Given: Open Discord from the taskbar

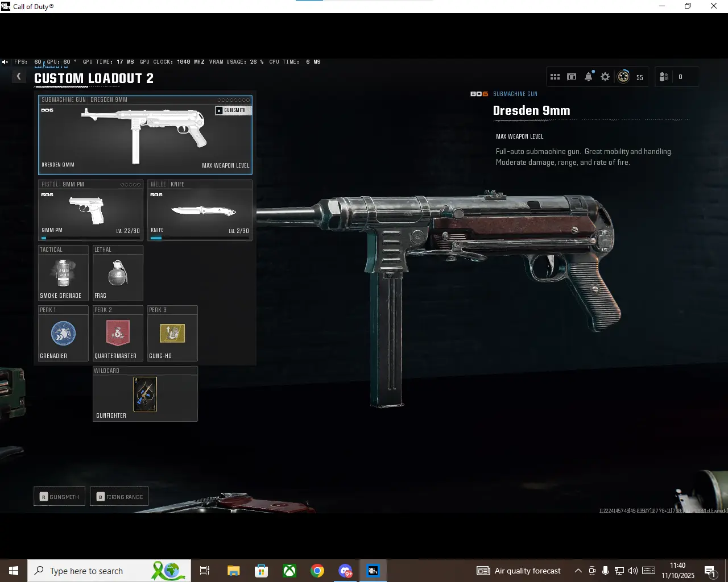Looking at the screenshot, I should [345, 571].
